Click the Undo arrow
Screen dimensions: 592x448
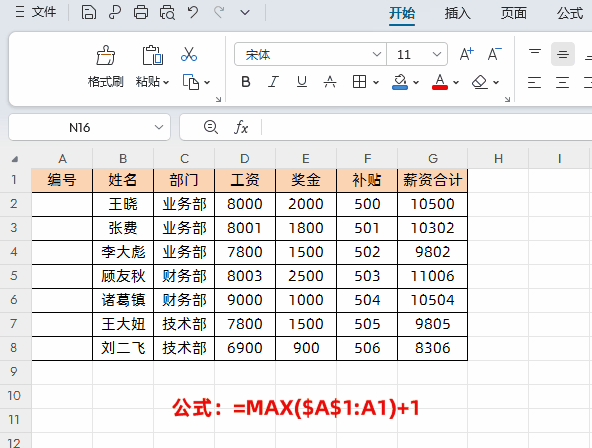pyautogui.click(x=193, y=12)
